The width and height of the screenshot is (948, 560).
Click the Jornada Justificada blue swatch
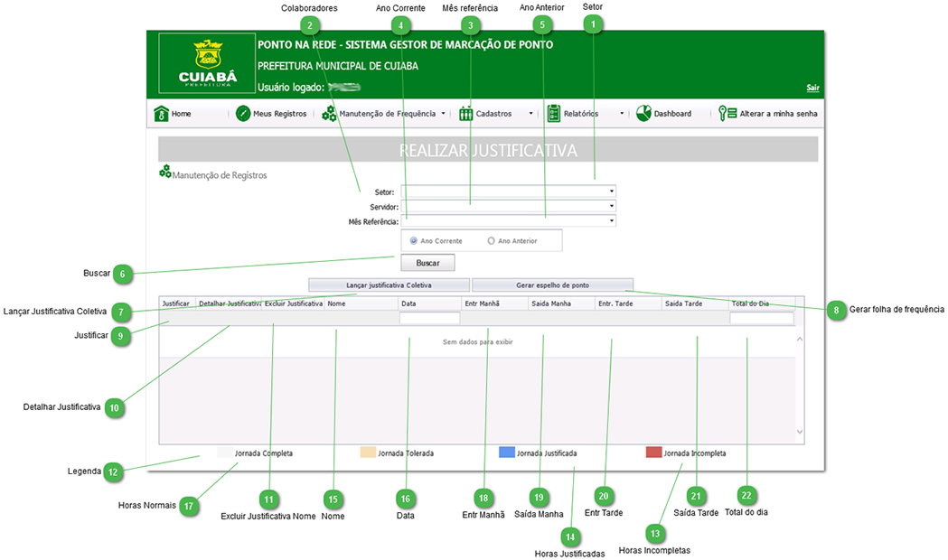pos(507,453)
